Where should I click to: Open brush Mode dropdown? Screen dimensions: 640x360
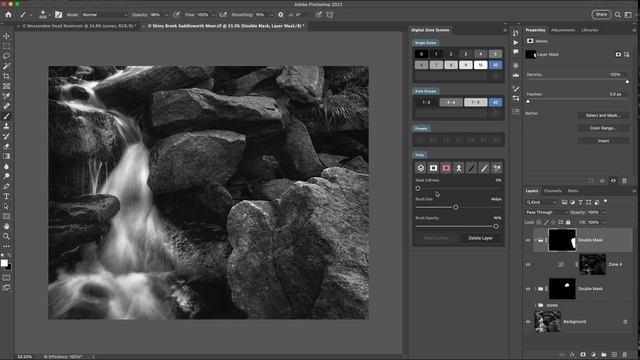104,15
